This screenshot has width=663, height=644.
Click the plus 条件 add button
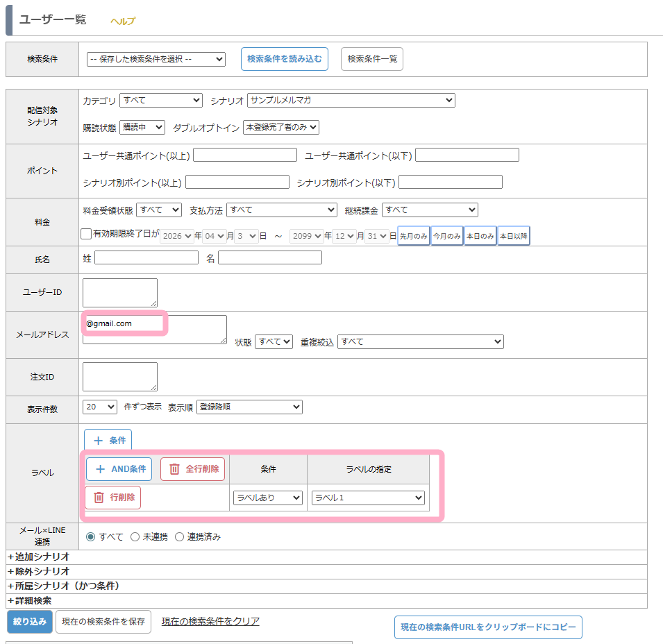(108, 440)
